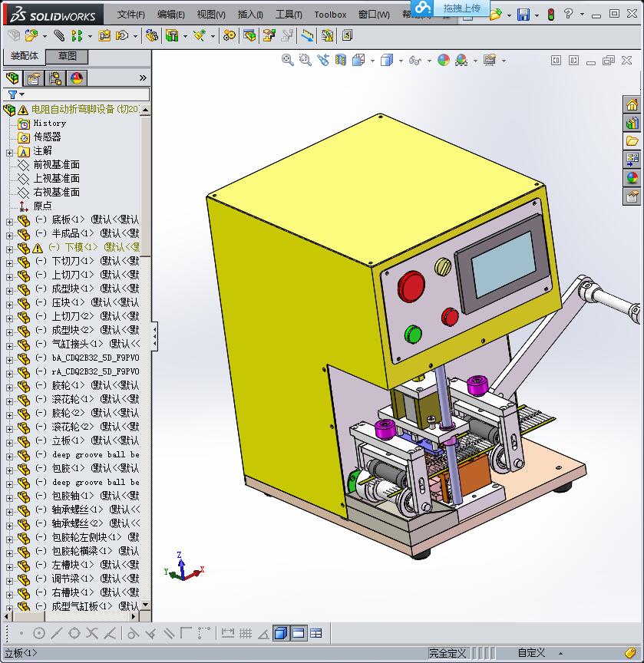The height and width of the screenshot is (663, 644).
Task: Expand more panel tabs with double chevron
Action: pyautogui.click(x=143, y=78)
